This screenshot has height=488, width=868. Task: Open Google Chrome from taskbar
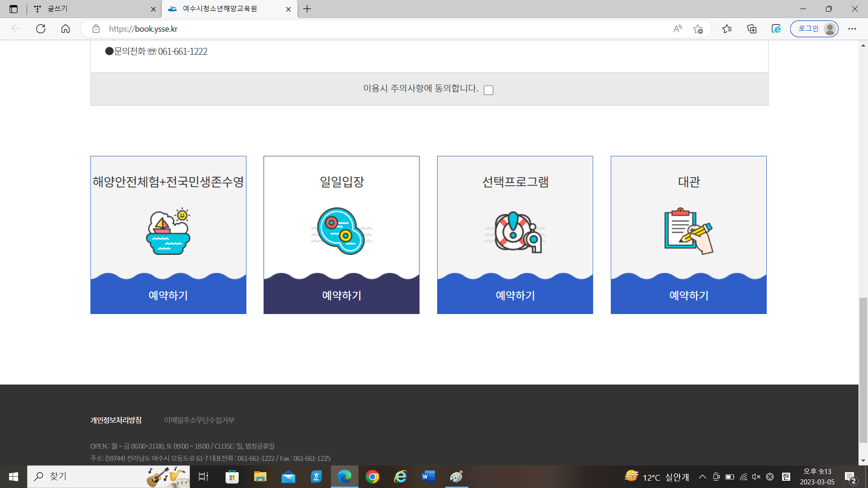pos(373,477)
